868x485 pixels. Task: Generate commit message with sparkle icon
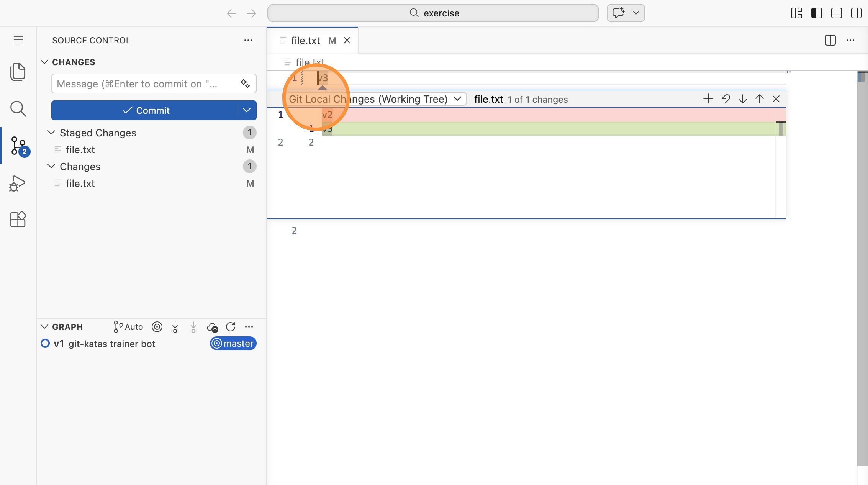click(245, 84)
